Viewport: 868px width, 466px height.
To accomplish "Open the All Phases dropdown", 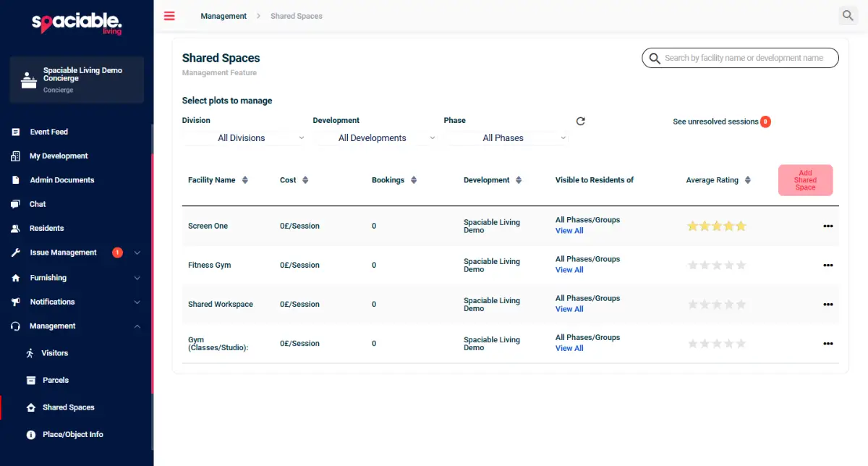I will pos(506,138).
